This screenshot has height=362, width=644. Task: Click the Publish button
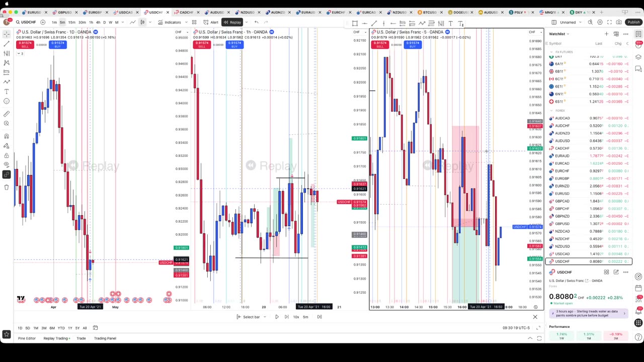633,22
